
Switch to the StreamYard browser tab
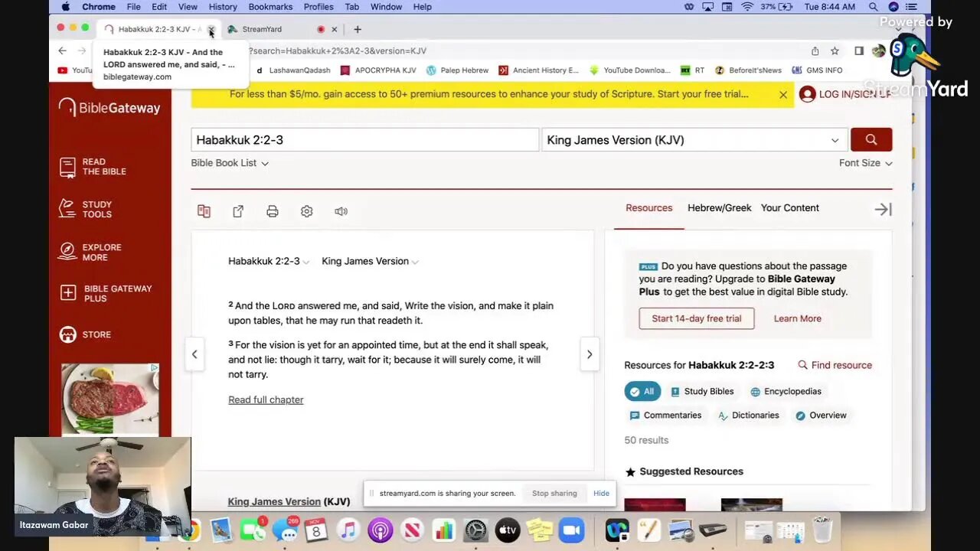pyautogui.click(x=282, y=29)
